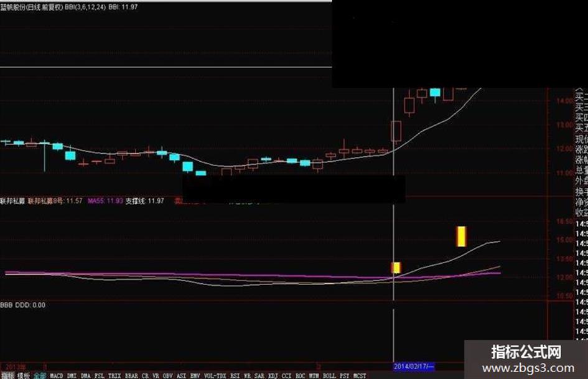Switch to the CR indicator
The image size is (588, 379).
coord(145,376)
